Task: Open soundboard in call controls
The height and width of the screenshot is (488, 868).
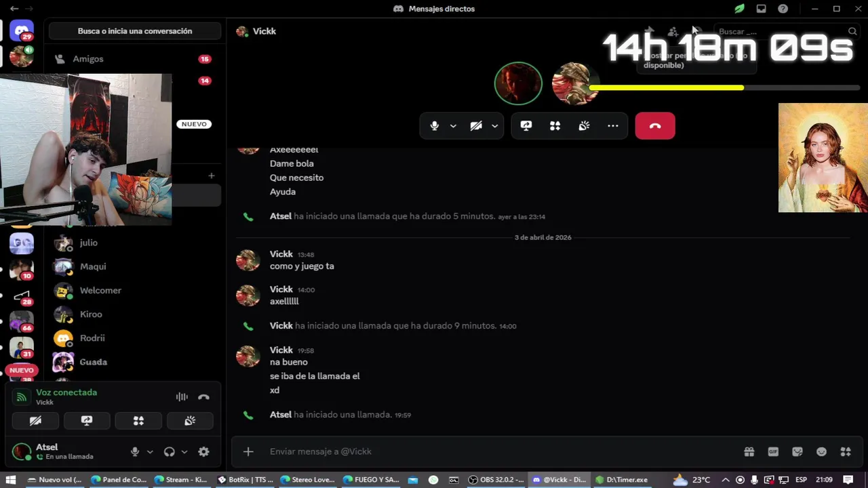Action: 584,125
